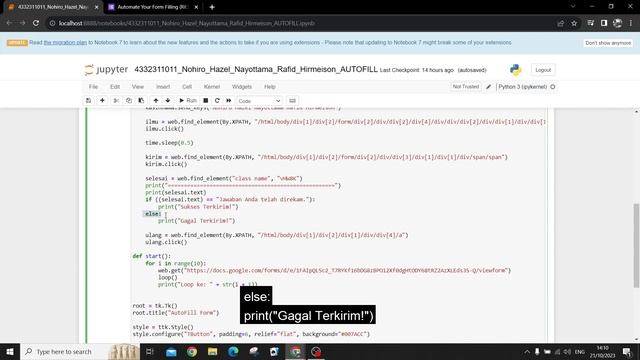Click the Last Checkpoint 14 hours ago text
The height and width of the screenshot is (360, 640).
(417, 70)
